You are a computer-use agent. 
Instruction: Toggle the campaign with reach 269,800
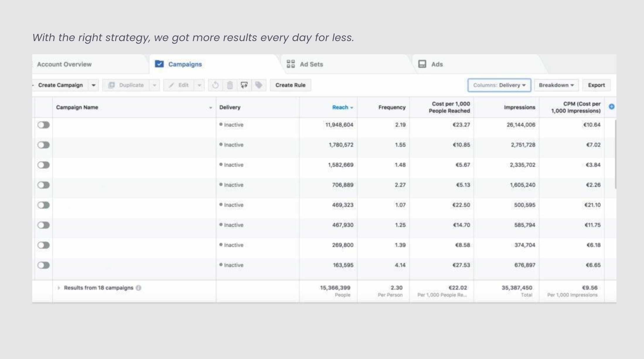click(43, 245)
